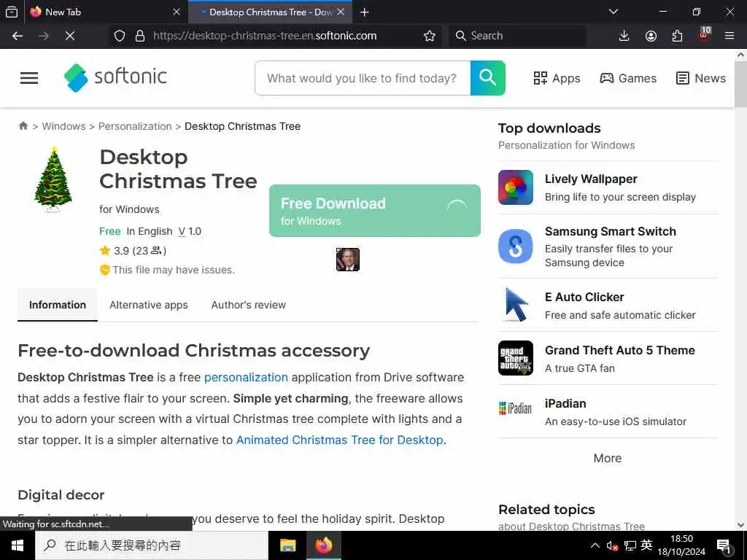Click the Firefox taskbar icon
This screenshot has width=747, height=560.
pyautogui.click(x=323, y=545)
